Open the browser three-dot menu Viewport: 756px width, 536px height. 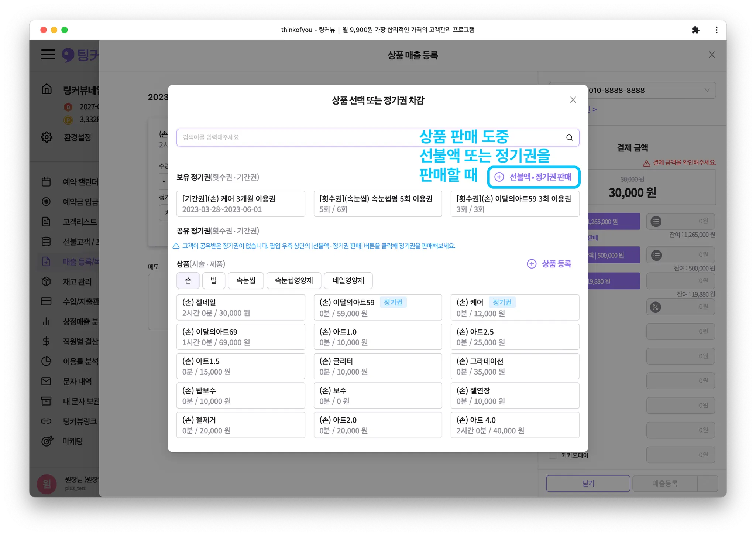(x=717, y=30)
